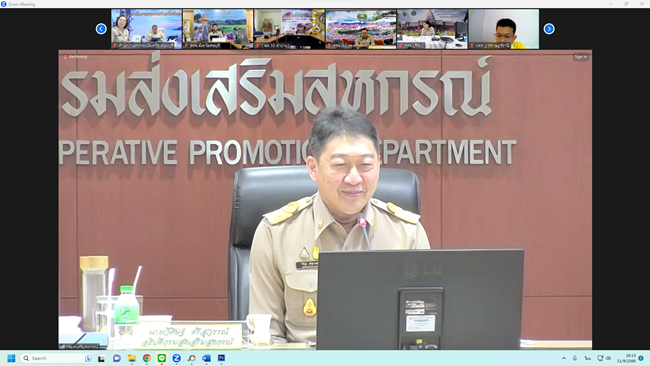The height and width of the screenshot is (366, 650).
Task: Open language input indicator in tray
Action: pyautogui.click(x=587, y=358)
